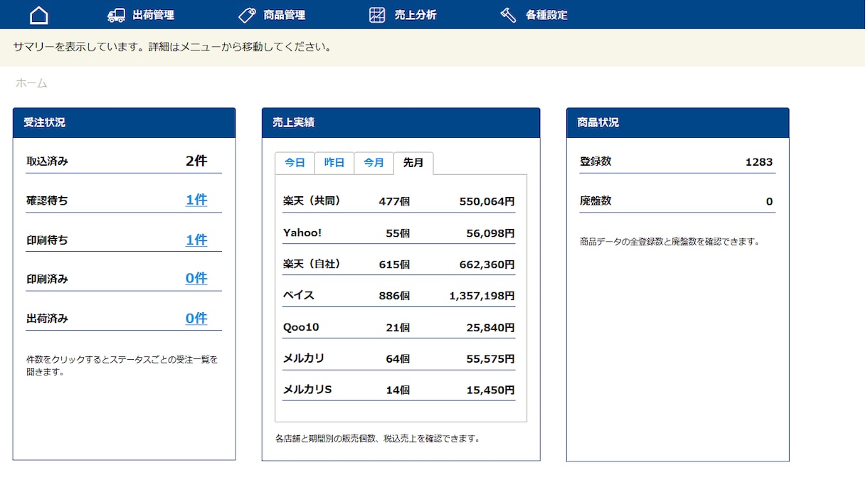Click 印刷済み status label
Screen dimensions: 868x502
[47, 279]
